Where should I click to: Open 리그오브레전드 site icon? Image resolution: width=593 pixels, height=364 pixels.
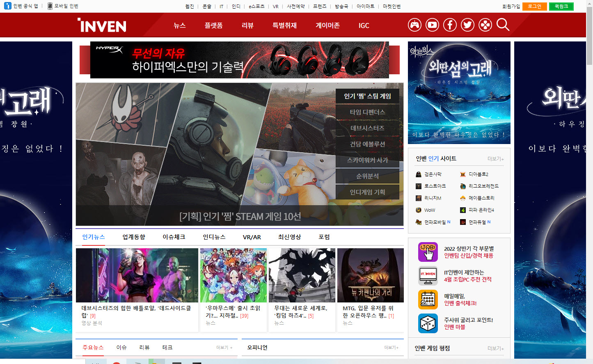(x=463, y=186)
